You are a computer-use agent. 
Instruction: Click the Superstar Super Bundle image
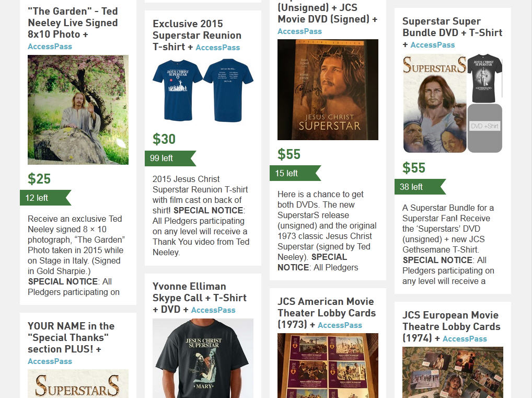coord(453,103)
